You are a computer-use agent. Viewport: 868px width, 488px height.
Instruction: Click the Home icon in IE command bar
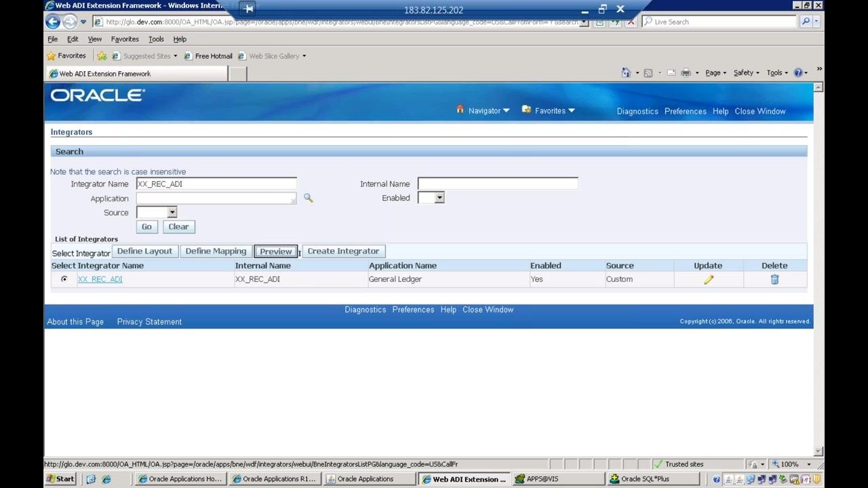[626, 73]
